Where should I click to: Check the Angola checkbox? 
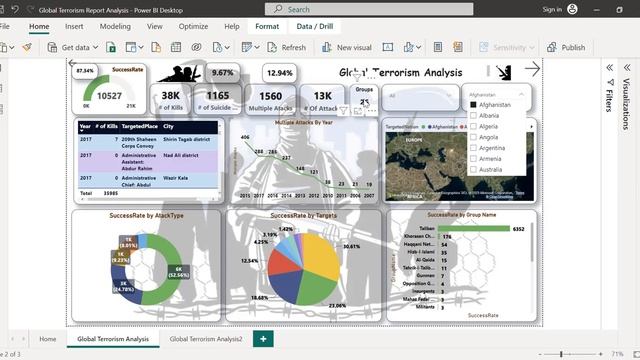(473, 137)
